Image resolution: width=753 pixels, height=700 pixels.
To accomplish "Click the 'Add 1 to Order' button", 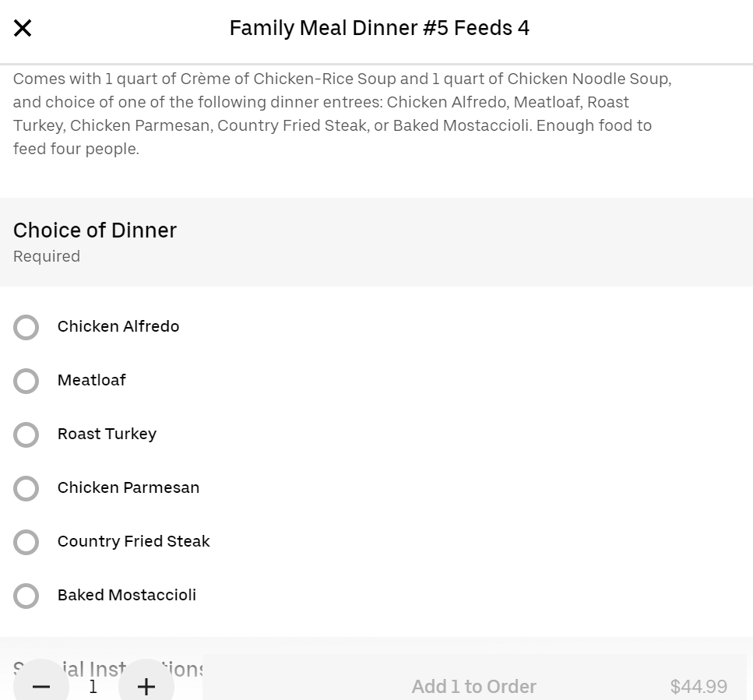I will pyautogui.click(x=473, y=686).
